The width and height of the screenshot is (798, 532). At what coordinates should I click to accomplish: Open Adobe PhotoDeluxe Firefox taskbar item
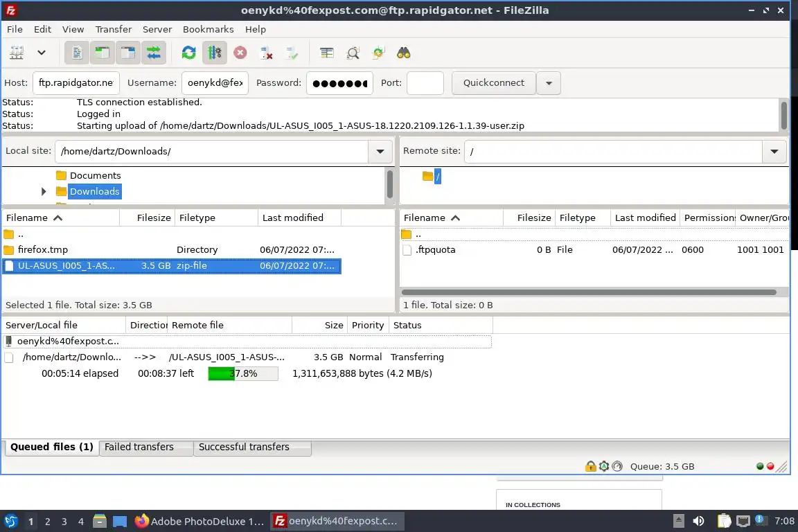tap(199, 522)
